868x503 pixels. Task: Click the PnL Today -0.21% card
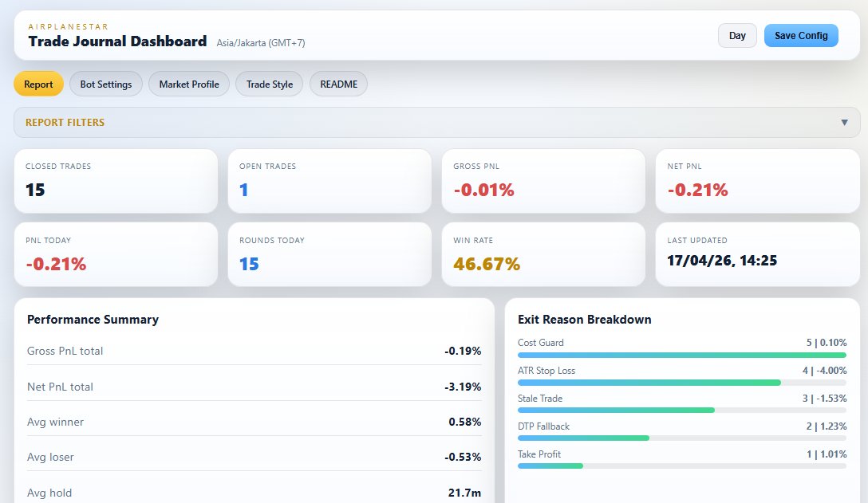(x=116, y=254)
